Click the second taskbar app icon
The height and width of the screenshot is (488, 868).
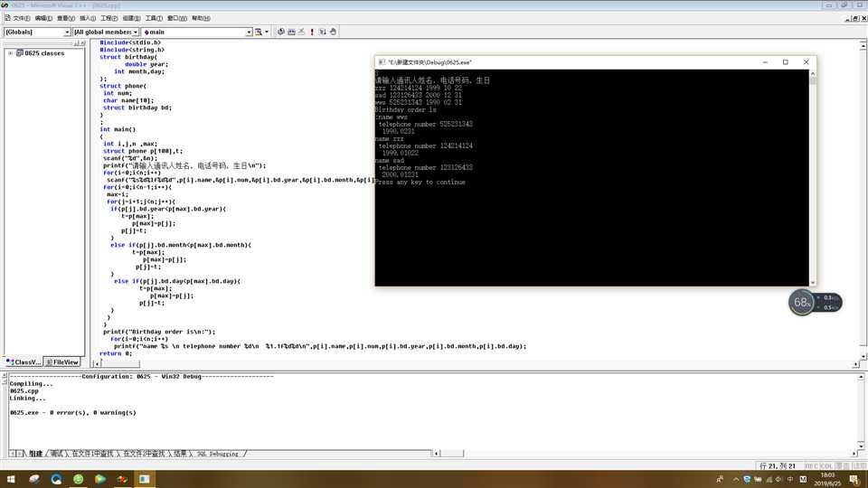pyautogui.click(x=34, y=479)
